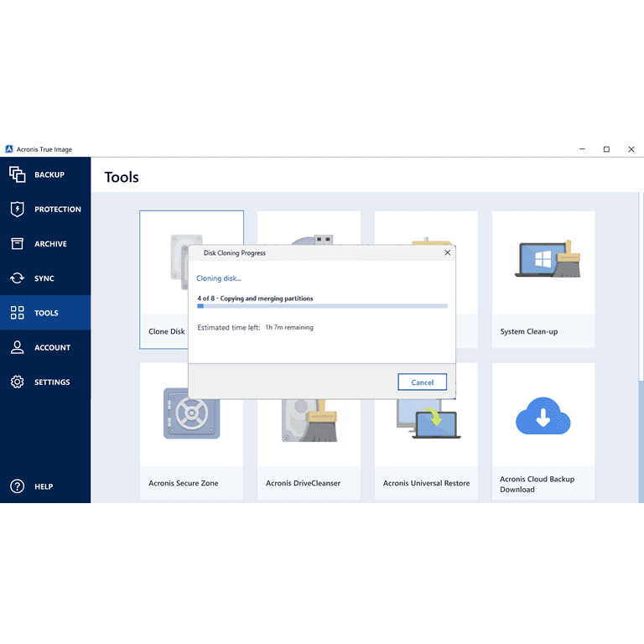
Task: Click the Backup icon in the sidebar
Action: coord(18,174)
